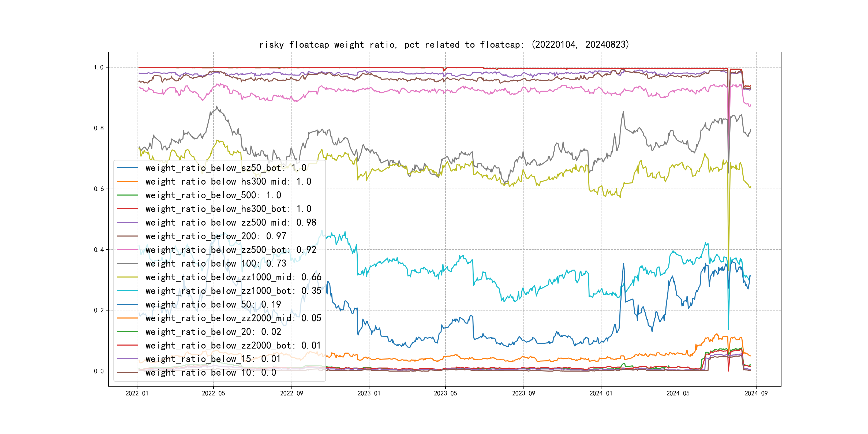Click the weight_ratio_below_hs300_mid legend label
This screenshot has width=868, height=434.
[x=228, y=182]
